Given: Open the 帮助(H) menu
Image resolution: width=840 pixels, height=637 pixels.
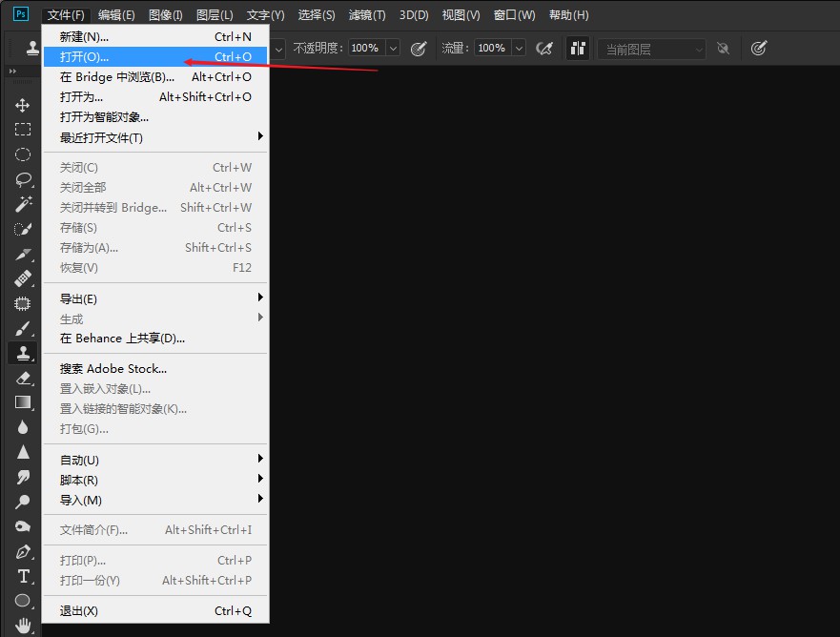Looking at the screenshot, I should (x=569, y=15).
